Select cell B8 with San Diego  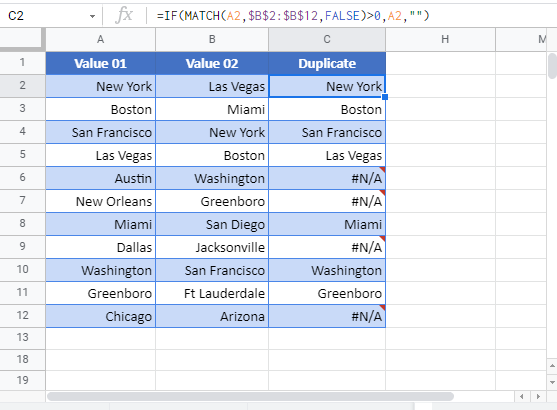pyautogui.click(x=212, y=224)
